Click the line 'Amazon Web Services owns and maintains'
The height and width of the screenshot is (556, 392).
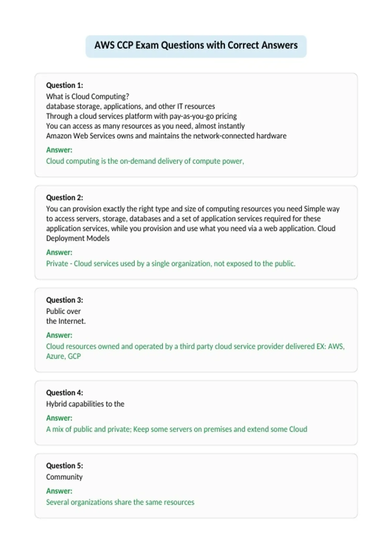point(166,136)
